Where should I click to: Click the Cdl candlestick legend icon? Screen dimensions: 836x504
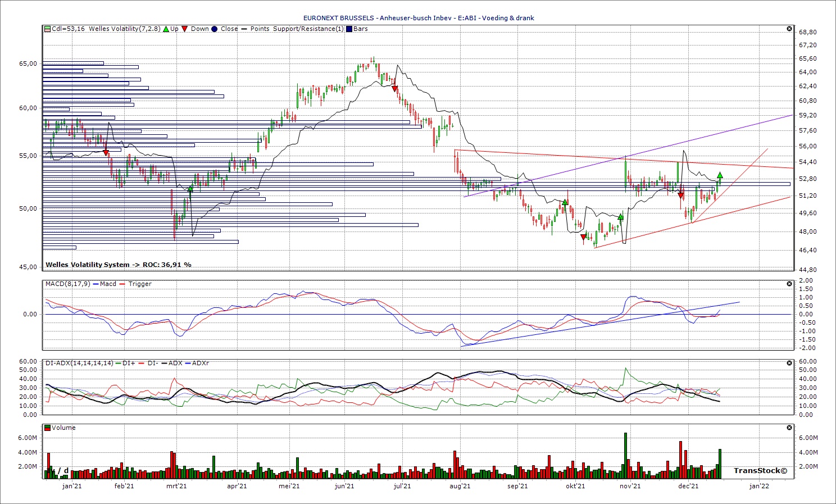pyautogui.click(x=48, y=29)
